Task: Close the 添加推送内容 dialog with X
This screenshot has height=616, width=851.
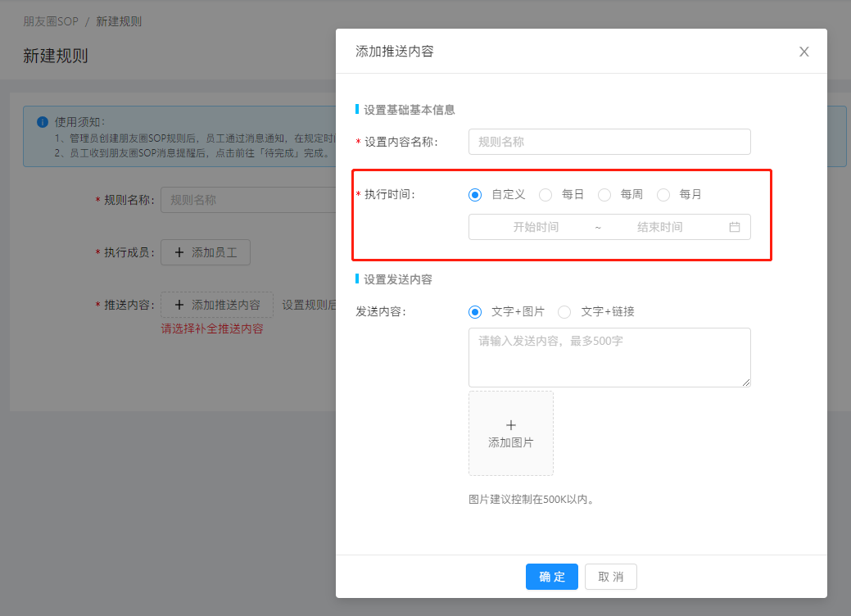Action: (x=803, y=52)
